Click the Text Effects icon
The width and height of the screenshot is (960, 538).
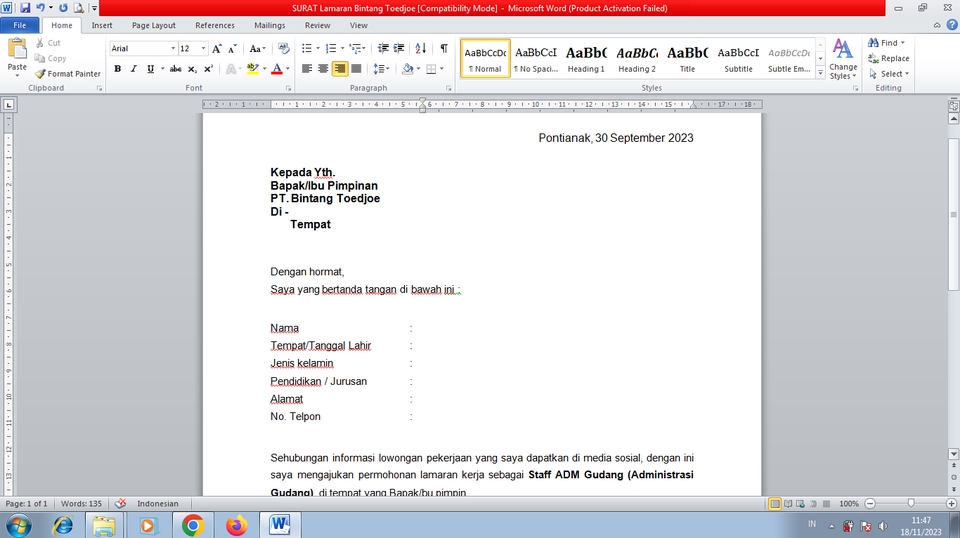[231, 69]
